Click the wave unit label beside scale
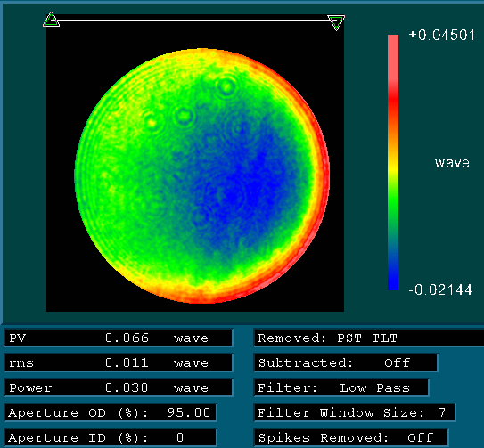Screen dimensions: 484x448 click(x=452, y=163)
